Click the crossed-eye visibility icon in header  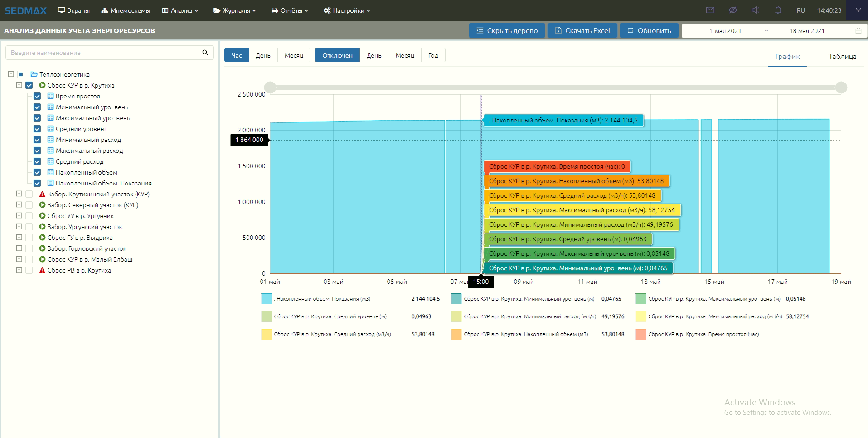(733, 10)
